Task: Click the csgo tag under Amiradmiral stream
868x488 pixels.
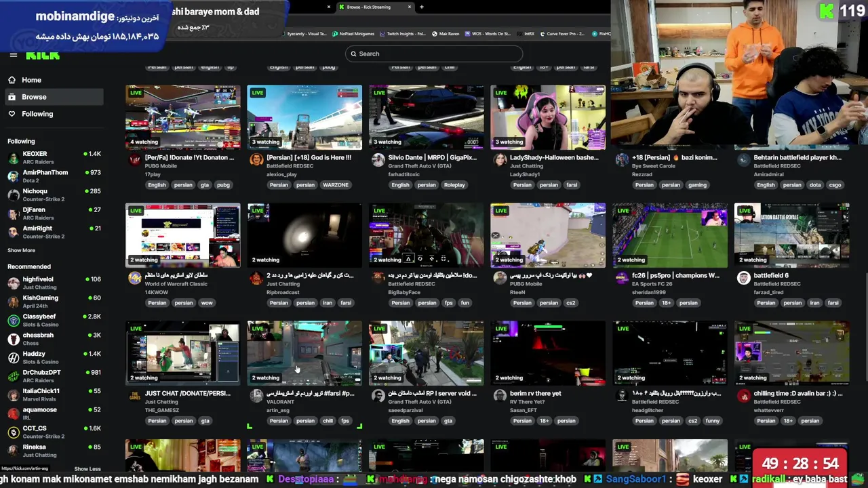Action: [x=835, y=185]
